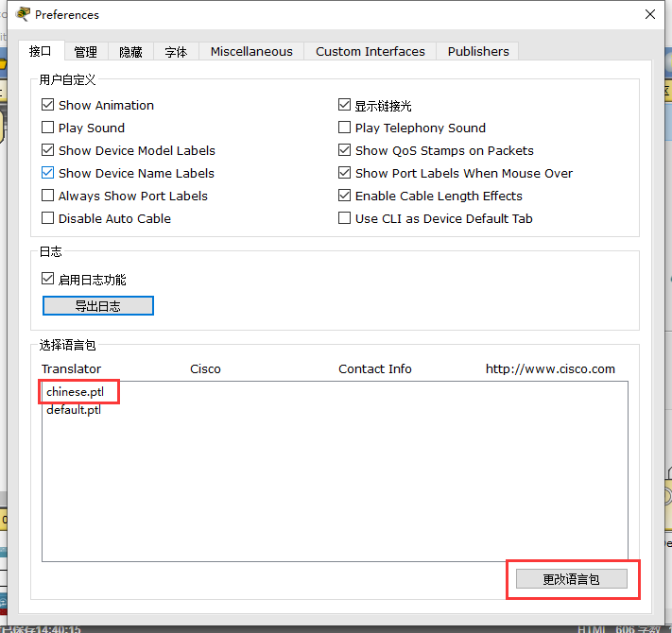Enable Always Show Port Labels checkbox
Screen dimensions: 672x633
coord(47,196)
